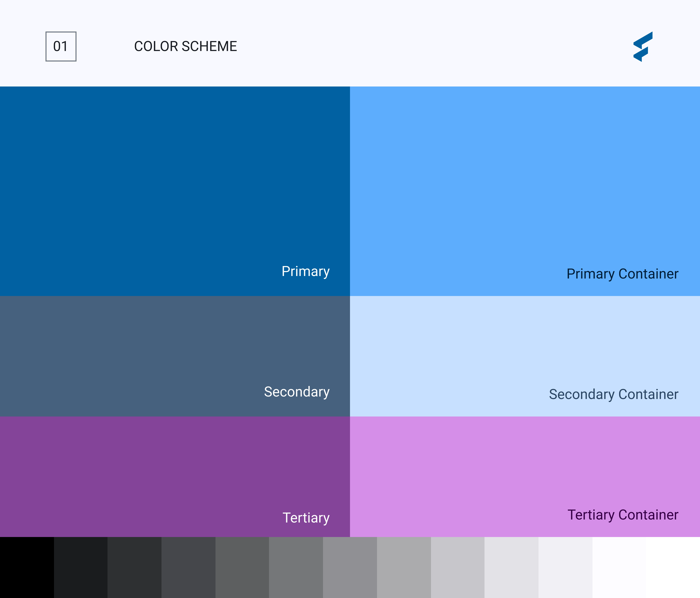Select the light blue Primary Container block
Screen dimensions: 700x598
click(525, 191)
